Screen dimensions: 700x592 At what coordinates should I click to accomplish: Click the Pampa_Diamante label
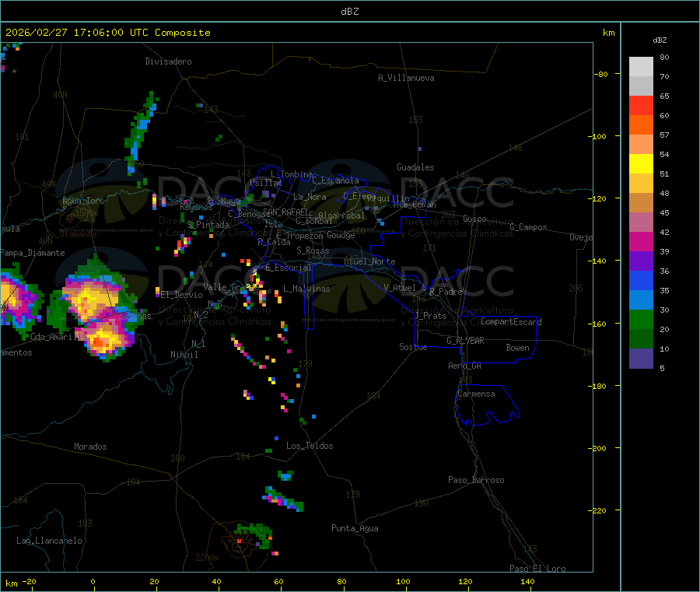[x=33, y=253]
